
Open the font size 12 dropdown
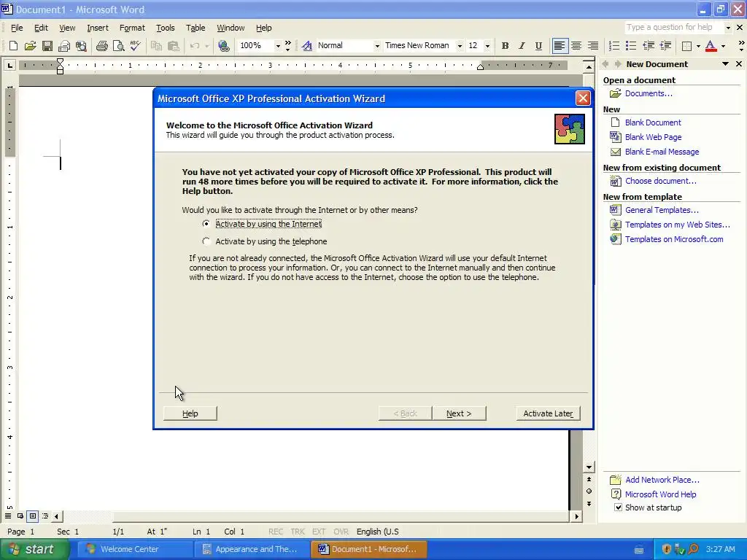[487, 46]
